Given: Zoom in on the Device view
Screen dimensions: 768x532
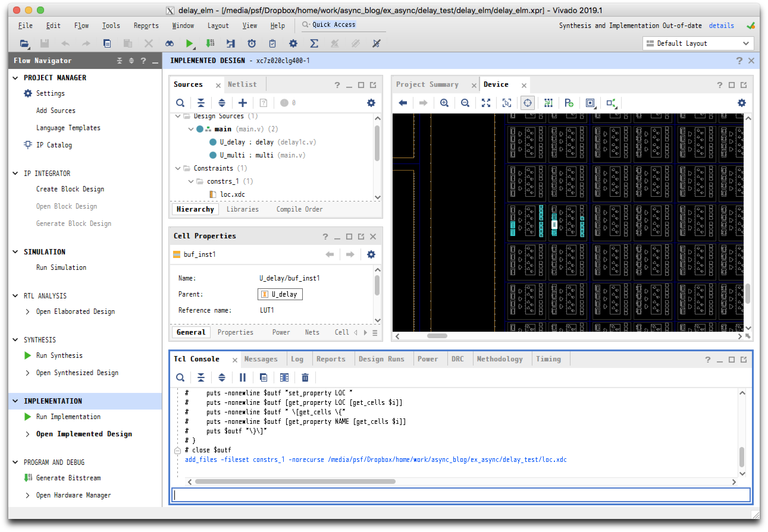Looking at the screenshot, I should [444, 103].
